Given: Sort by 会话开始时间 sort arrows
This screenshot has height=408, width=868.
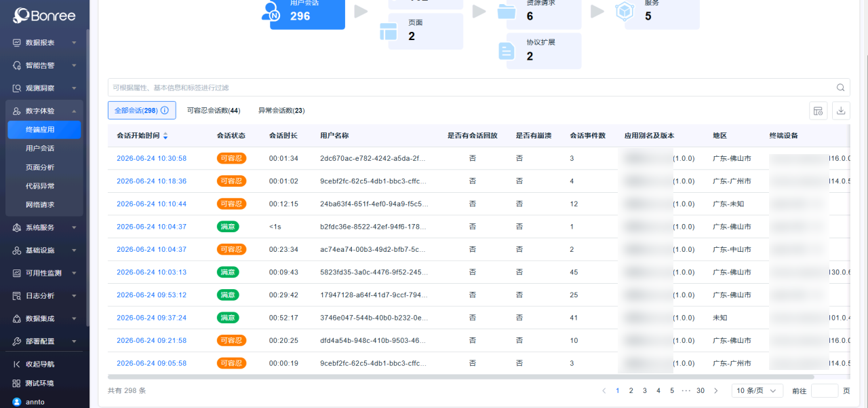Looking at the screenshot, I should [165, 136].
